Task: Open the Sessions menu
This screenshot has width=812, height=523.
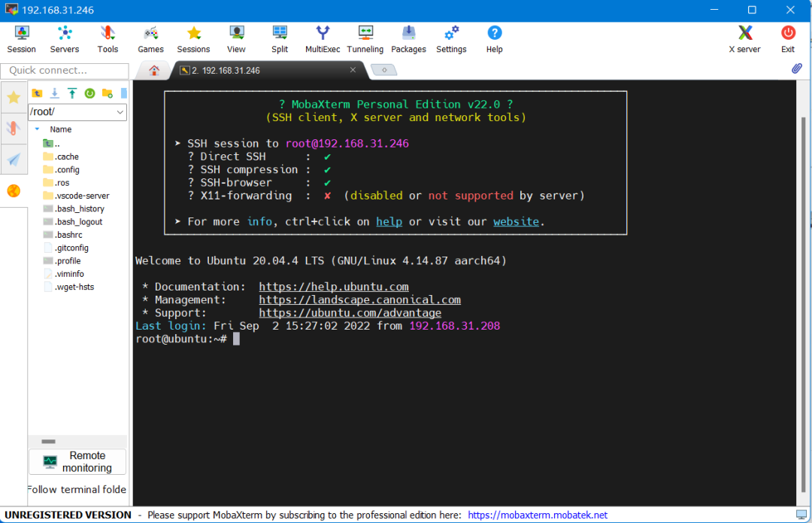Action: point(193,39)
